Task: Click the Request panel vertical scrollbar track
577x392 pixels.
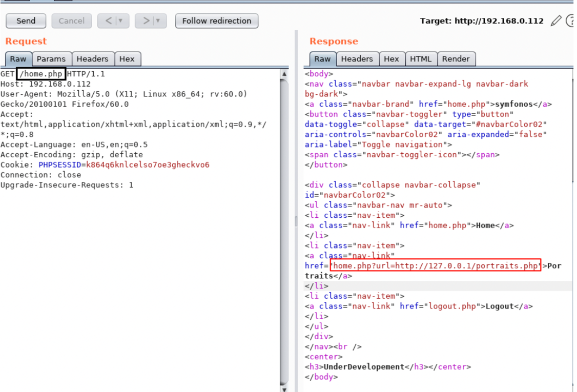Action: pos(285,231)
